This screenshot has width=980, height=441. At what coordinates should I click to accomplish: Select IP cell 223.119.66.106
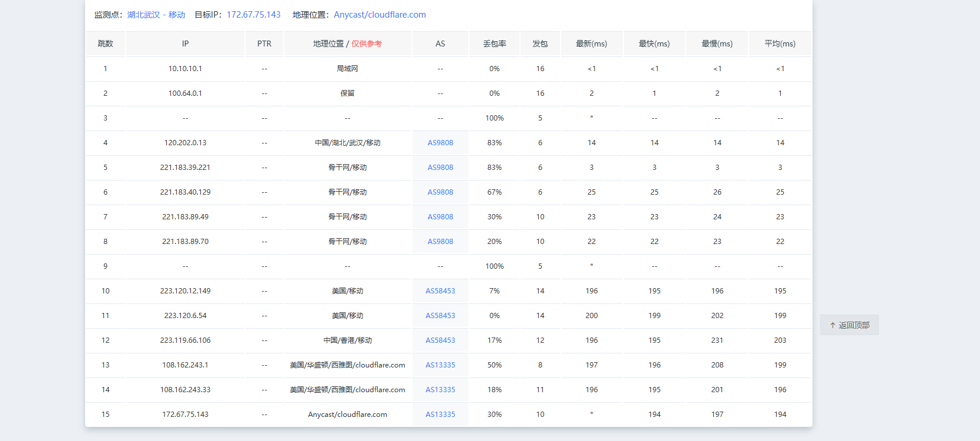186,340
